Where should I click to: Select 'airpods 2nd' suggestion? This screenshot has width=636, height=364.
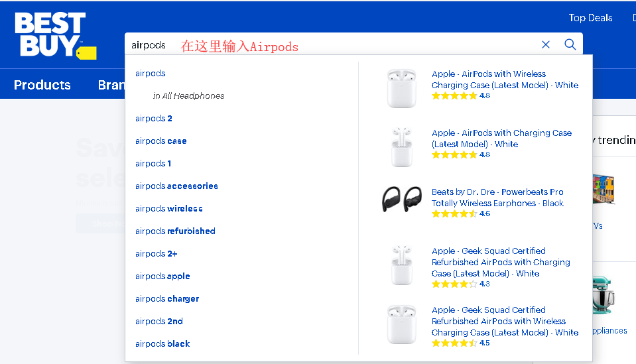(x=159, y=321)
